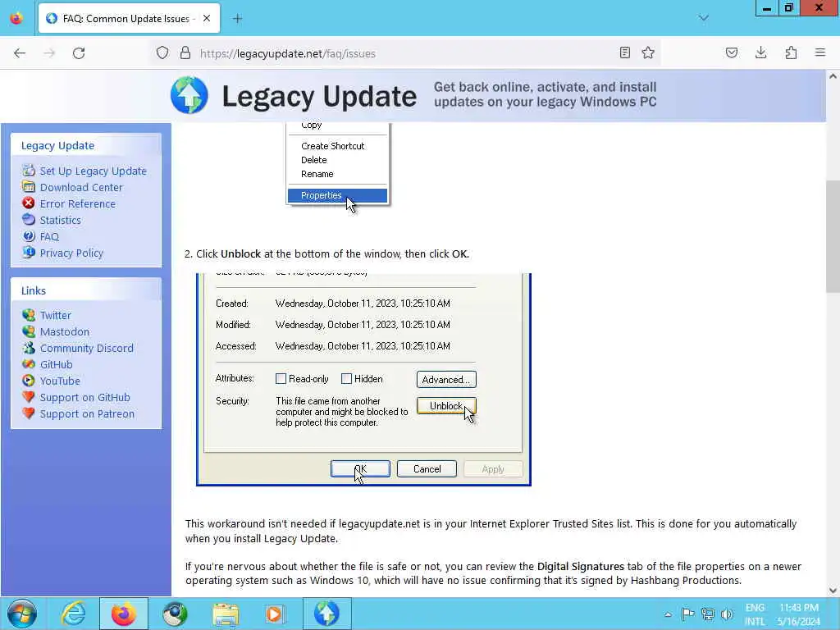This screenshot has height=630, width=840.
Task: Open the Firefox hamburger menu
Action: [x=820, y=52]
